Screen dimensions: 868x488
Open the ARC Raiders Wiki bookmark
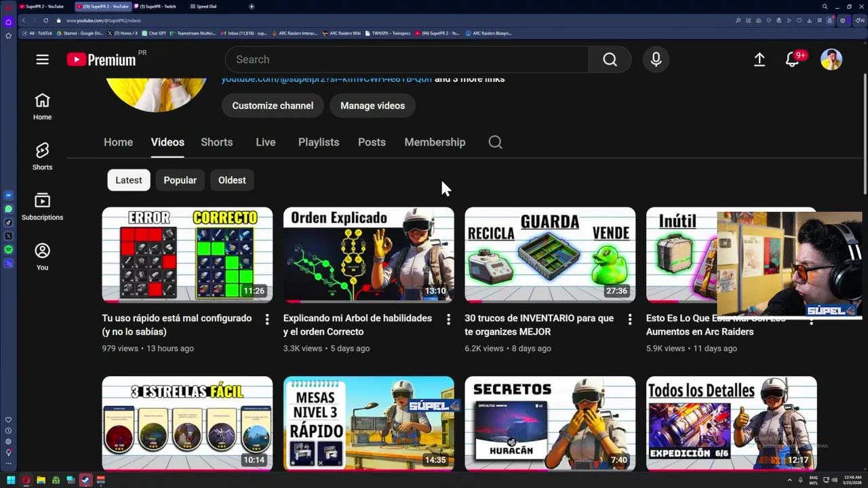(x=342, y=33)
